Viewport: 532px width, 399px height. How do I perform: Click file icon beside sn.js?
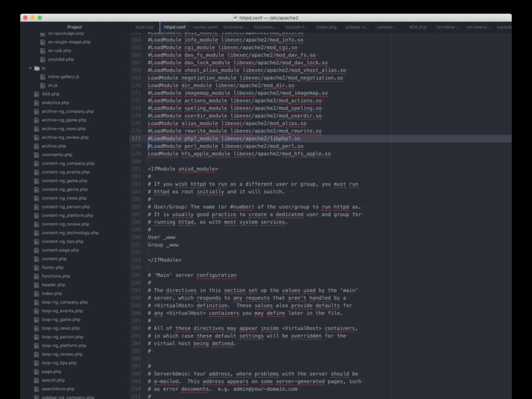pos(42,86)
